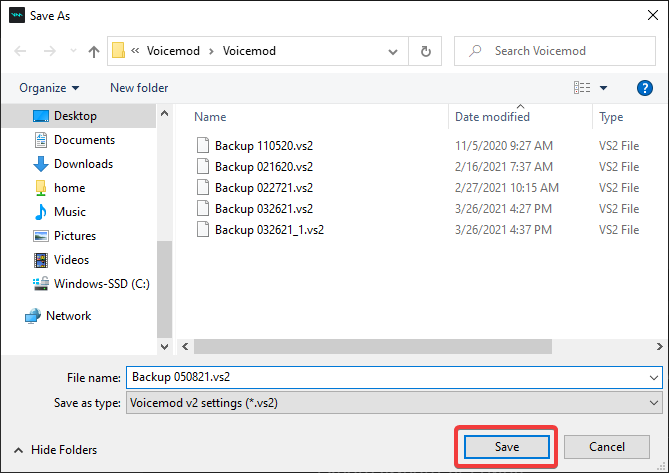The width and height of the screenshot is (669, 473).
Task: Click the Voicemod app icon in title bar
Action: click(17, 15)
